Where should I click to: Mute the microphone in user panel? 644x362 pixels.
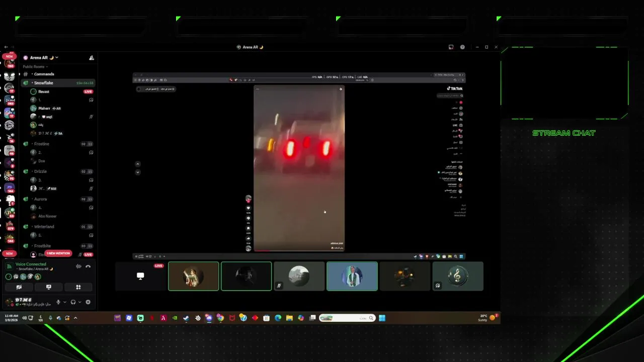click(x=58, y=302)
